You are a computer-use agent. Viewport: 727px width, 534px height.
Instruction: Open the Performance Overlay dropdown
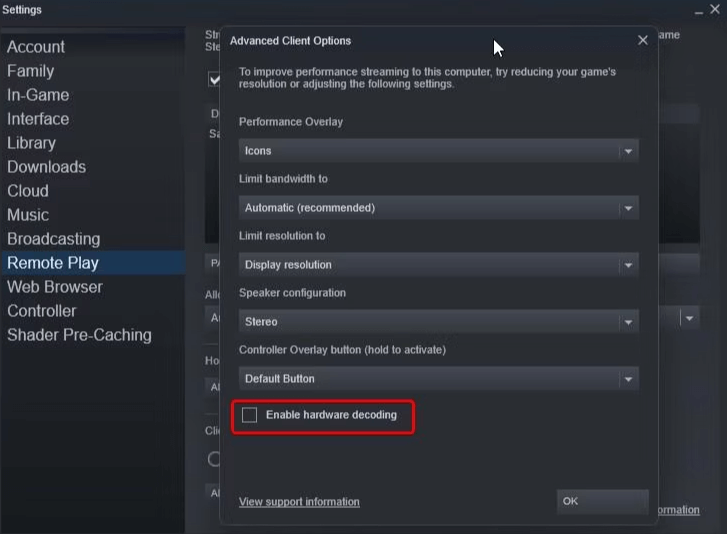click(x=439, y=151)
